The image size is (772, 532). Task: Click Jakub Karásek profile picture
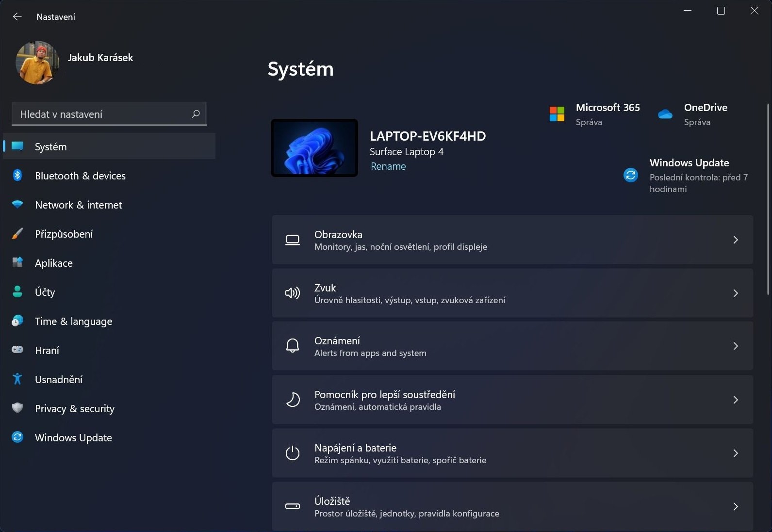(x=37, y=63)
